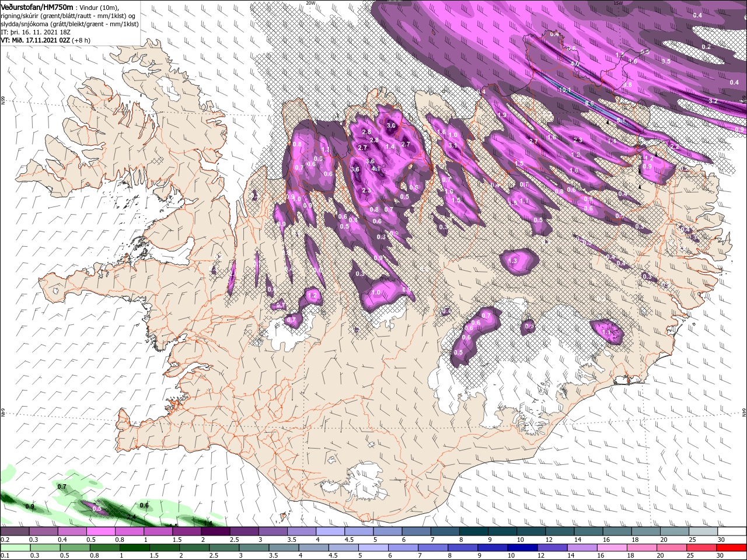Click the 'IT: þri. 16. 11. 2021 18Z' line
The width and height of the screenshot is (747, 560).
37,32
